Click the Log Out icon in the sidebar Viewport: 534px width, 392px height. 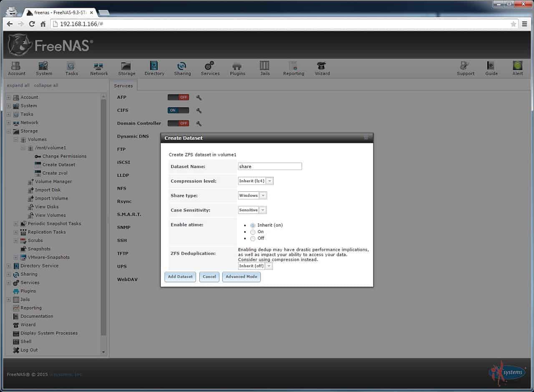(16, 350)
